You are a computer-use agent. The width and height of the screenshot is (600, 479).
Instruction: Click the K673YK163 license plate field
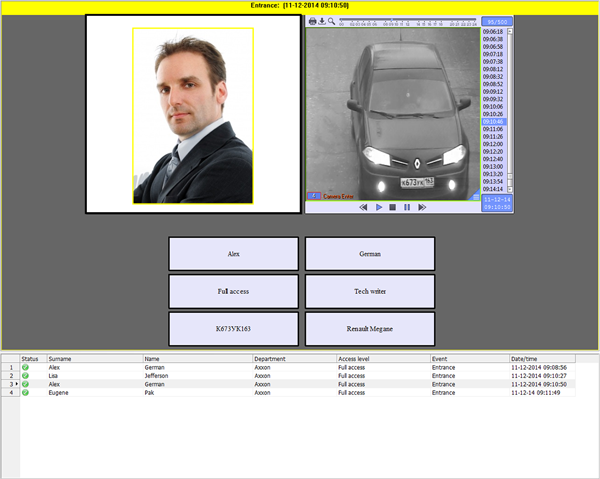pos(233,328)
